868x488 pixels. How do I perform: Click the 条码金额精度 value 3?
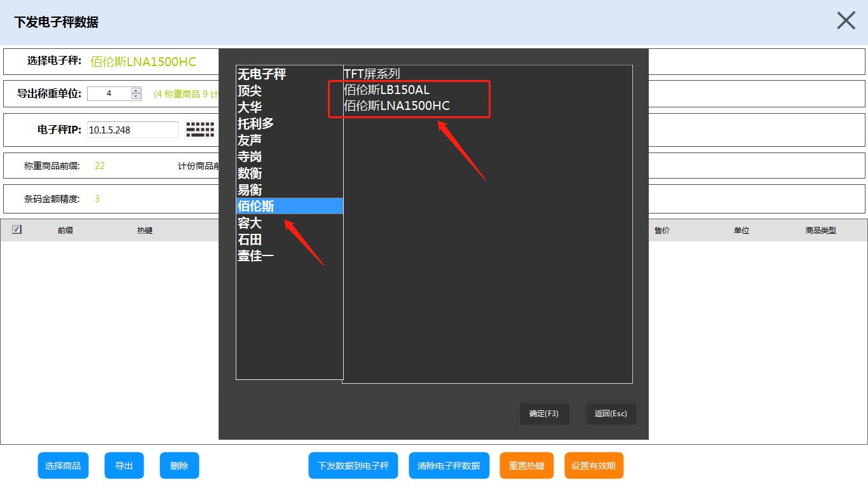[97, 199]
